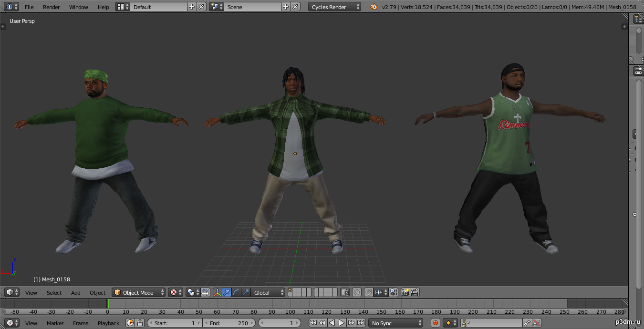Open the Window menu
Image resolution: width=644 pixels, height=329 pixels.
click(x=79, y=7)
